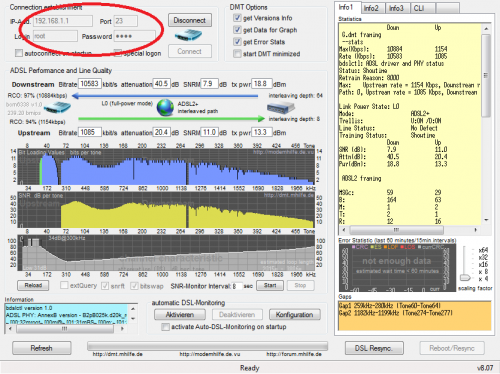This screenshot has width=500, height=374.
Task: Enable 'start DMT minimized' option
Action: [237, 54]
